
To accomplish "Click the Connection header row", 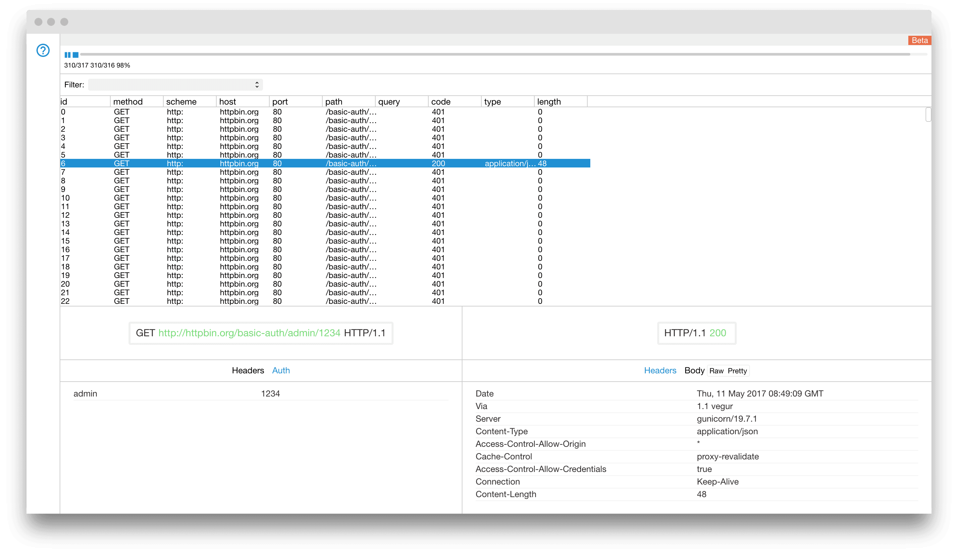I will coord(697,481).
